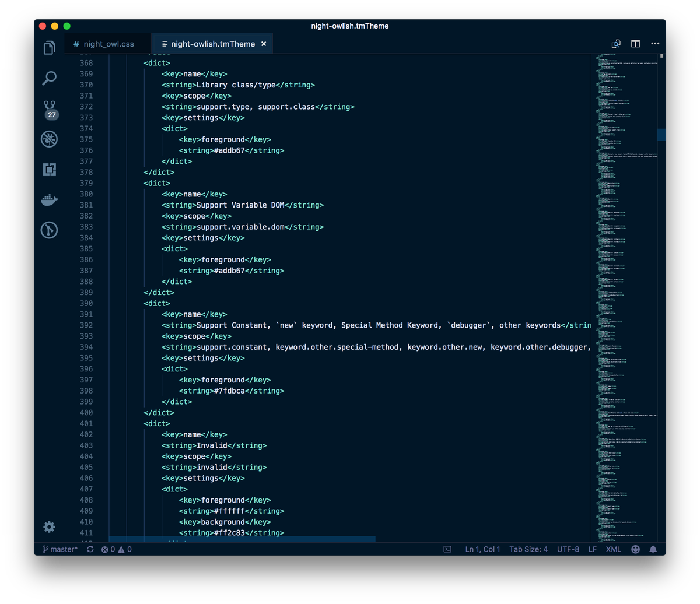
Task: Open feedback via the smiley icon
Action: pyautogui.click(x=635, y=549)
